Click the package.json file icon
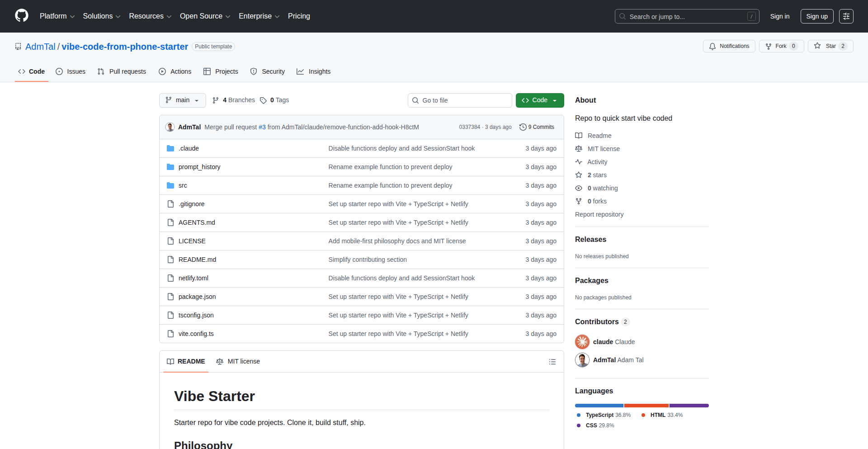Screen dimensions: 868x449 (170, 297)
